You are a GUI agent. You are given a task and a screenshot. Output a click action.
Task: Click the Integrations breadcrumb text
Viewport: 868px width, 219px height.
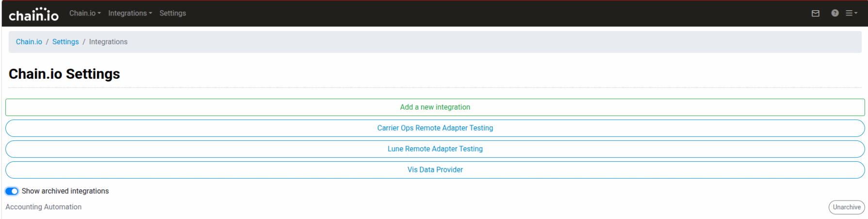pos(108,42)
